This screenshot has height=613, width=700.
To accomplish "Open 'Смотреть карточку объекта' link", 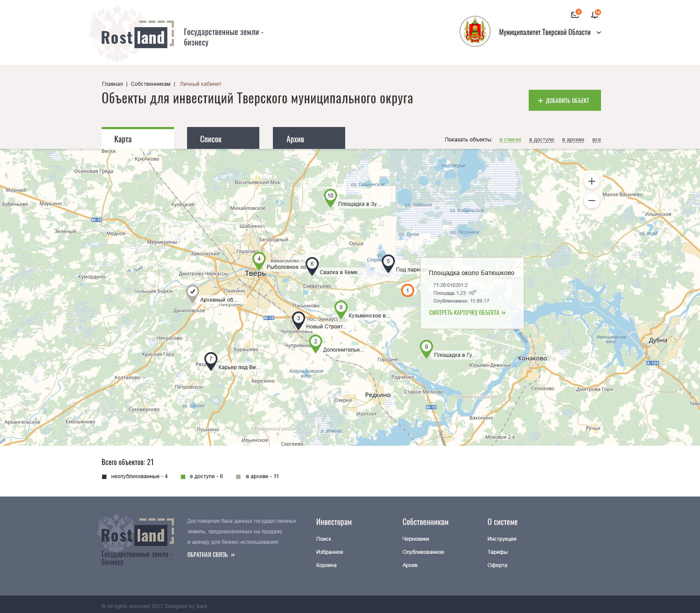I will pyautogui.click(x=467, y=313).
